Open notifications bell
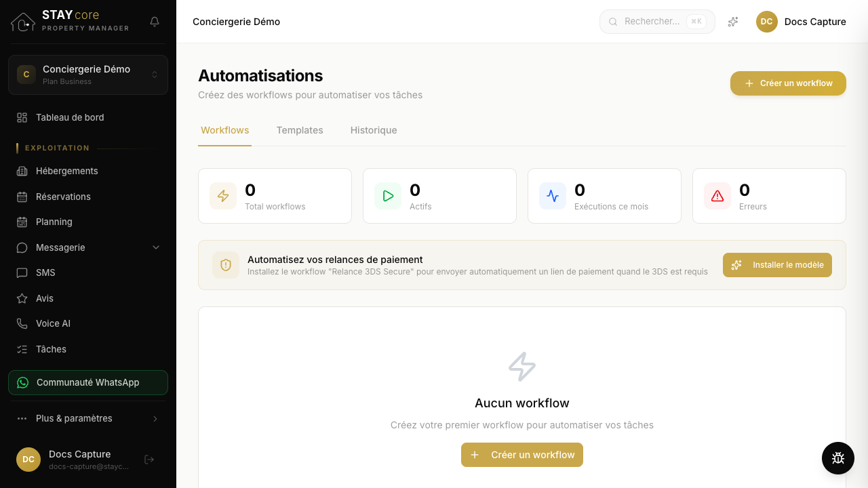 (155, 22)
